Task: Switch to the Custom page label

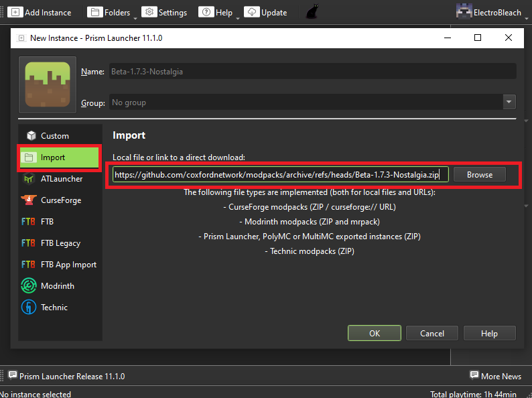Action: pos(55,136)
